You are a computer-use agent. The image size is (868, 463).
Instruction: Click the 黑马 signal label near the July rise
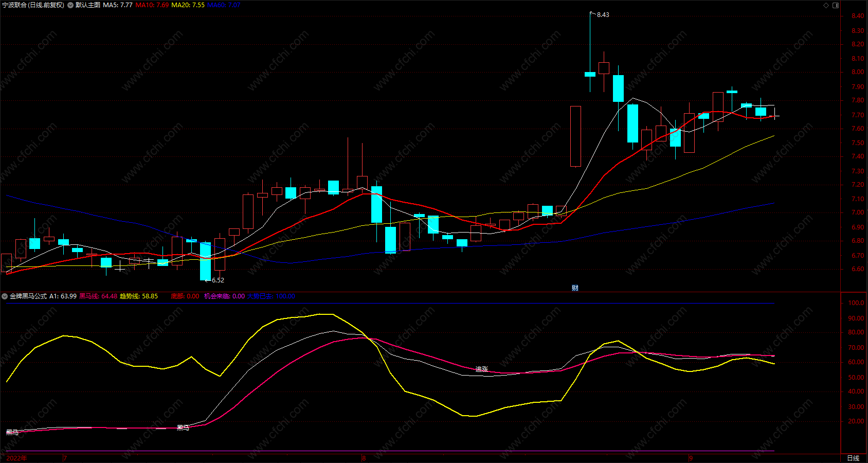(183, 428)
